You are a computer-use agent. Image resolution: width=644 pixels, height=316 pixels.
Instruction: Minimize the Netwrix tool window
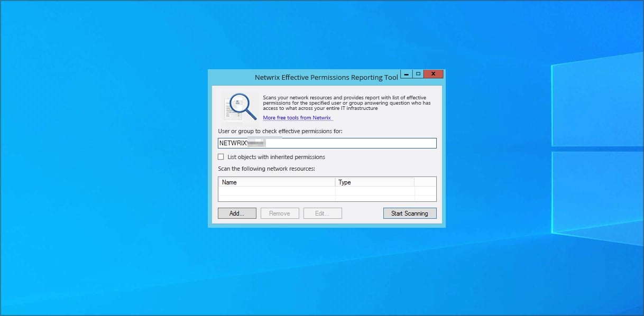(x=406, y=75)
